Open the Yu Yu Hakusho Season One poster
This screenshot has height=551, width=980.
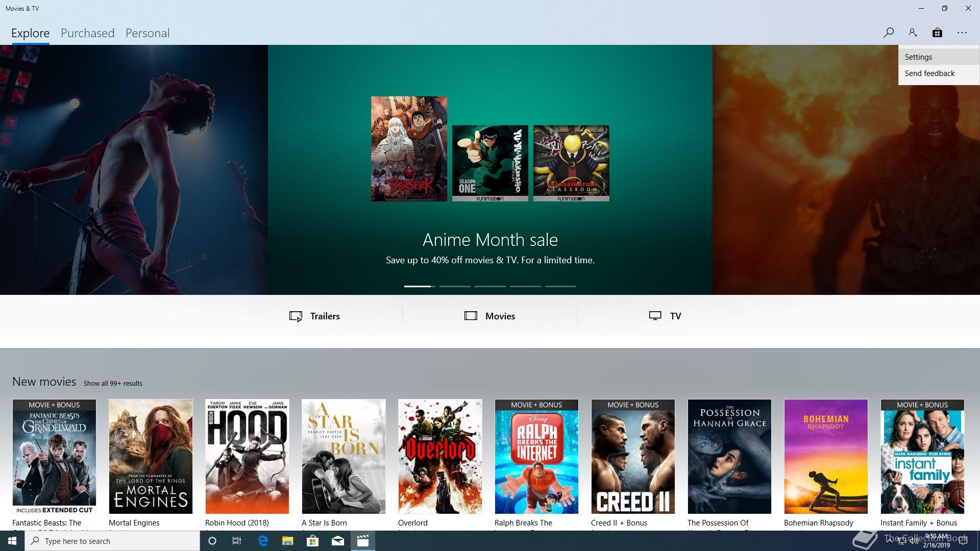[490, 163]
